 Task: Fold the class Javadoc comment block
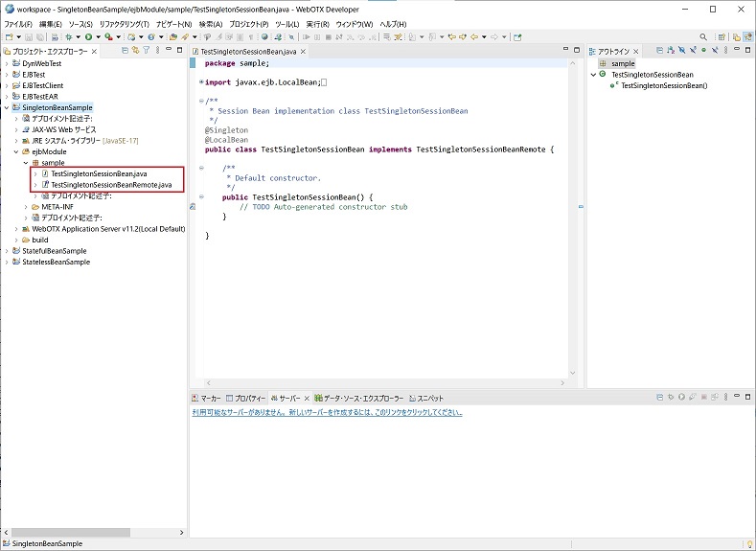point(200,101)
